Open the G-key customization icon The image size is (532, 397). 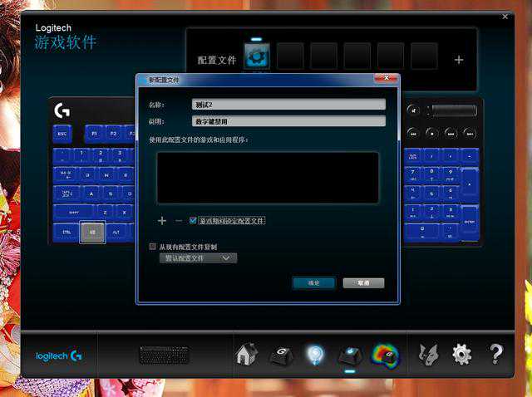tap(282, 355)
